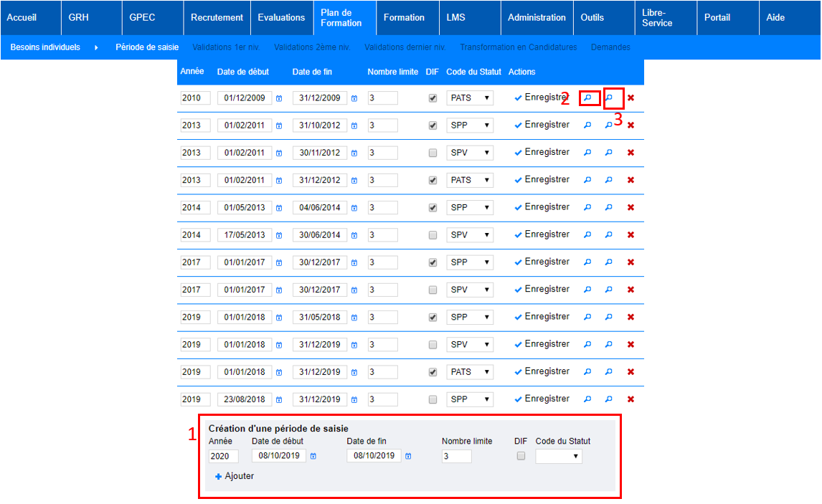
Task: Uncheck DIF checkbox in the 2010 row
Action: (433, 98)
